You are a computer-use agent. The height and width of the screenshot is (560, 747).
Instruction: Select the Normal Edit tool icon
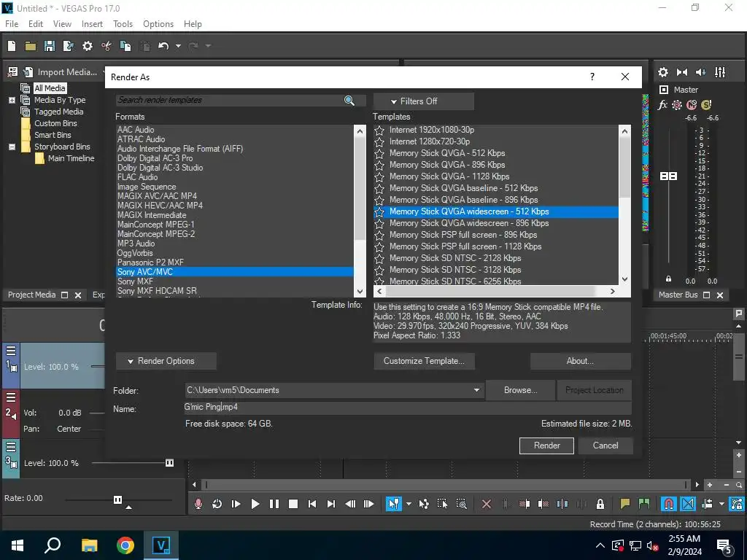coord(393,504)
